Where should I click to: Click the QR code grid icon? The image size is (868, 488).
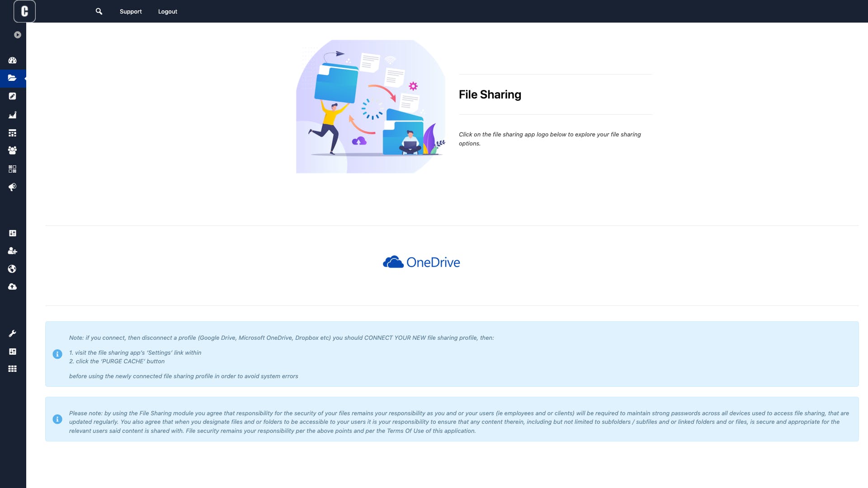click(x=13, y=169)
